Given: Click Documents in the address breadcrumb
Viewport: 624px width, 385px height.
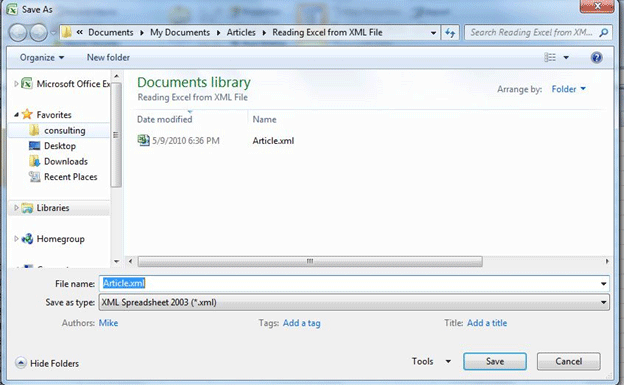Looking at the screenshot, I should [x=111, y=32].
